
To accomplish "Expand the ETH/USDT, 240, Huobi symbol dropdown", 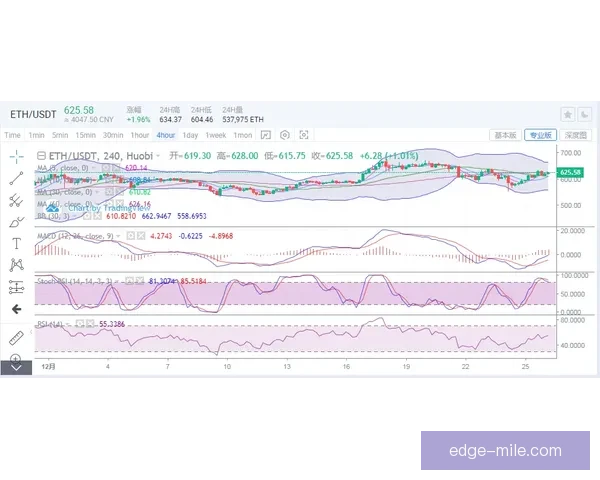I will (x=158, y=156).
